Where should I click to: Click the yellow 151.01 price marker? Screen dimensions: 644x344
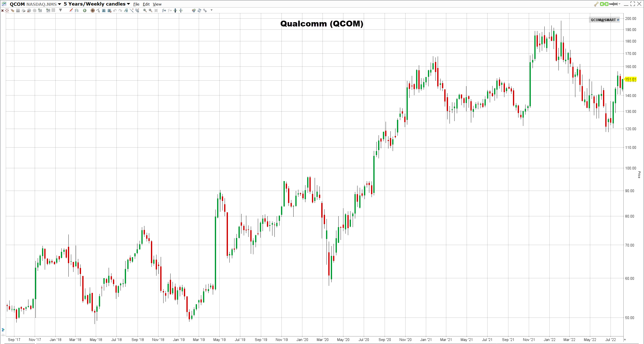[630, 79]
